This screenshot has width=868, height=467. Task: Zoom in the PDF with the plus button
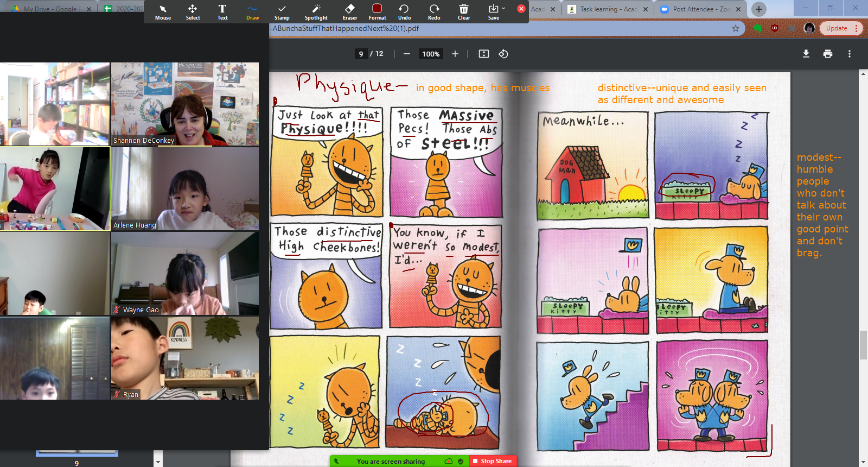pos(455,54)
